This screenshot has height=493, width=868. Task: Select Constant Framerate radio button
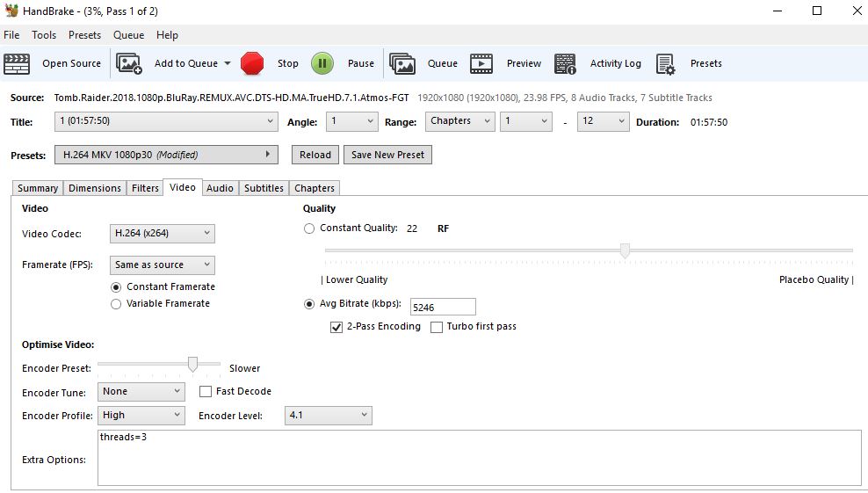(116, 287)
